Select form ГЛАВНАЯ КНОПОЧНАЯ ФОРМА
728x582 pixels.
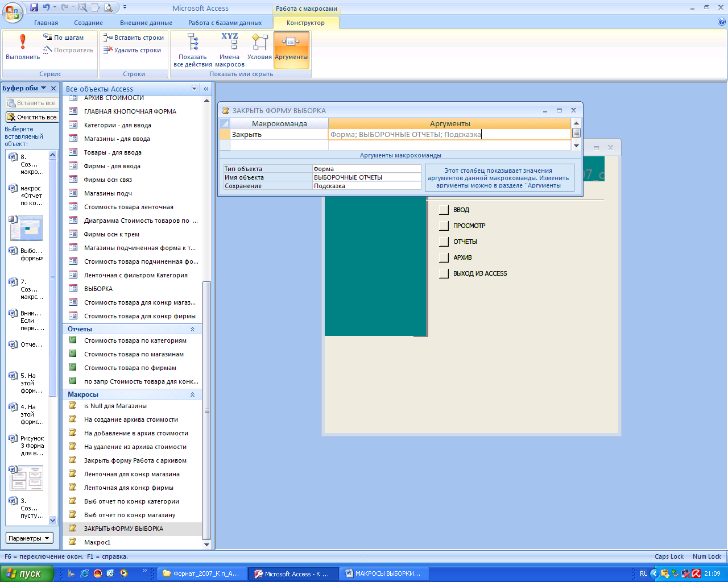[132, 111]
